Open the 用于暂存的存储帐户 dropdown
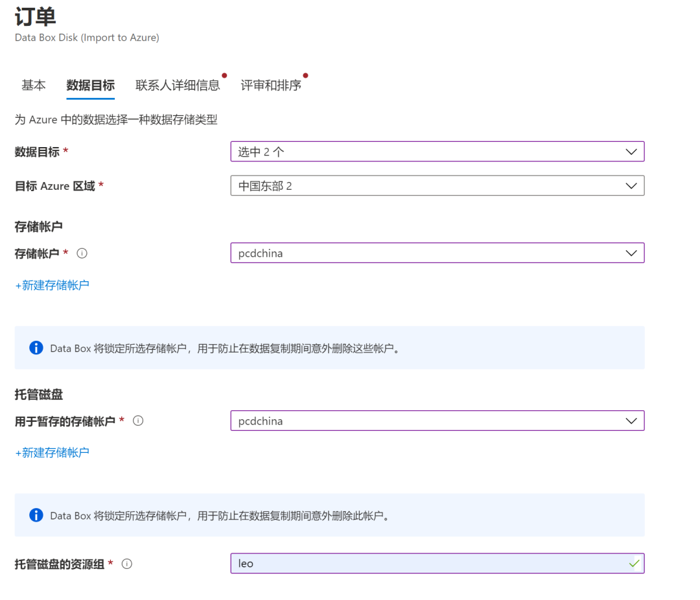 [x=437, y=421]
